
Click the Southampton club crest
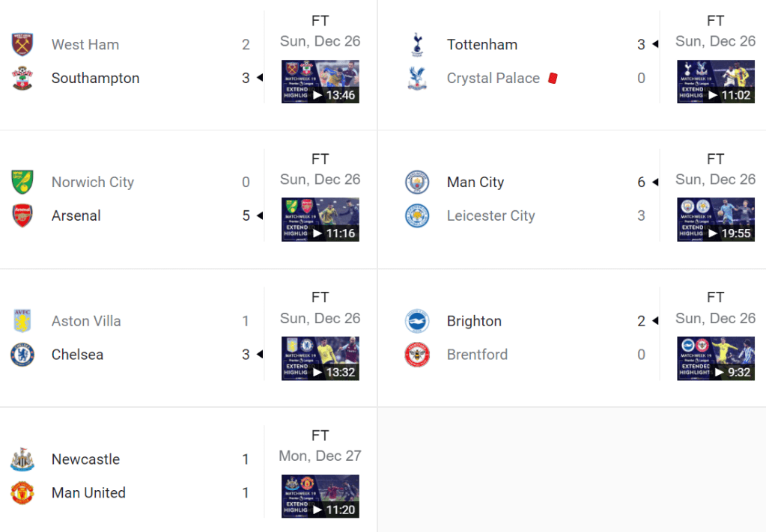(x=22, y=78)
